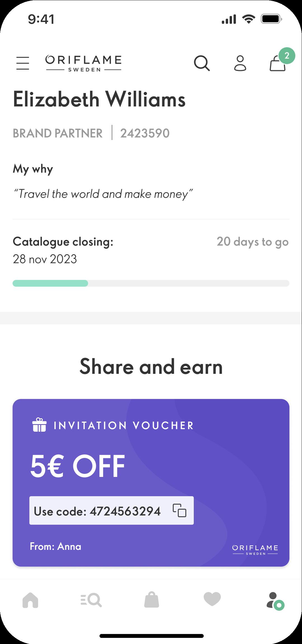Tap the Use code 4724563294 field
This screenshot has height=644, width=302.
pos(112,510)
